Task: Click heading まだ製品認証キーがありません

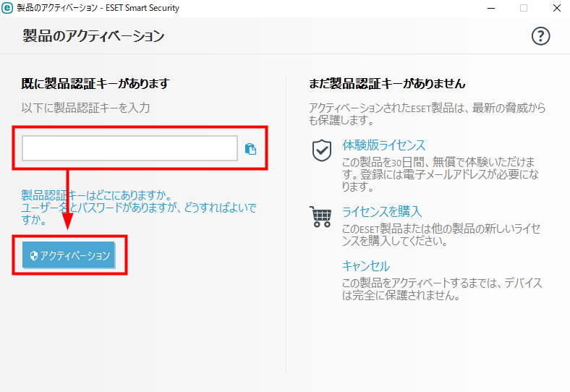Action: pos(387,83)
